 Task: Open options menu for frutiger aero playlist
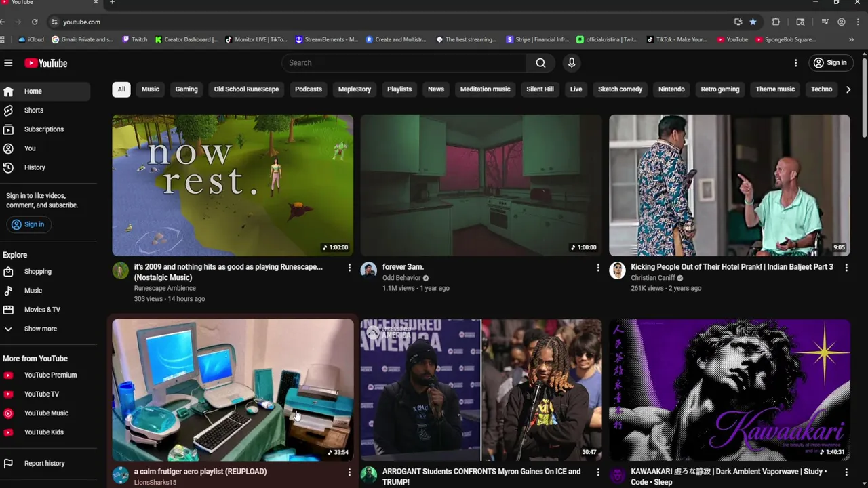click(349, 472)
